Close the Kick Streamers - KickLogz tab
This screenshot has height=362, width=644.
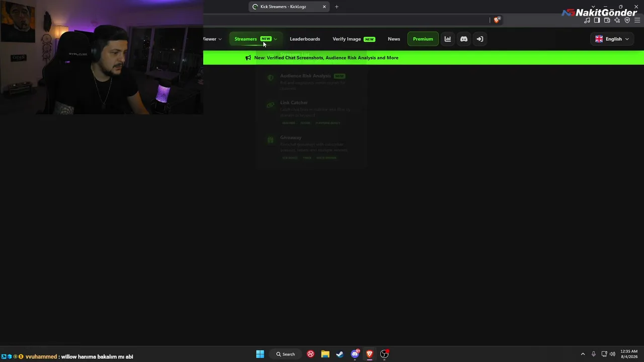(x=324, y=7)
